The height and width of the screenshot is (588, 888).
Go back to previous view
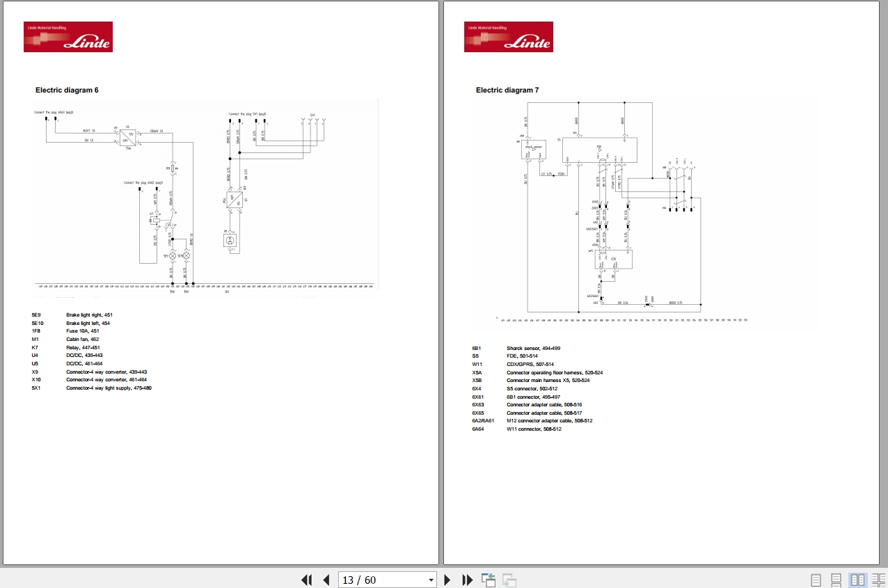[488, 580]
